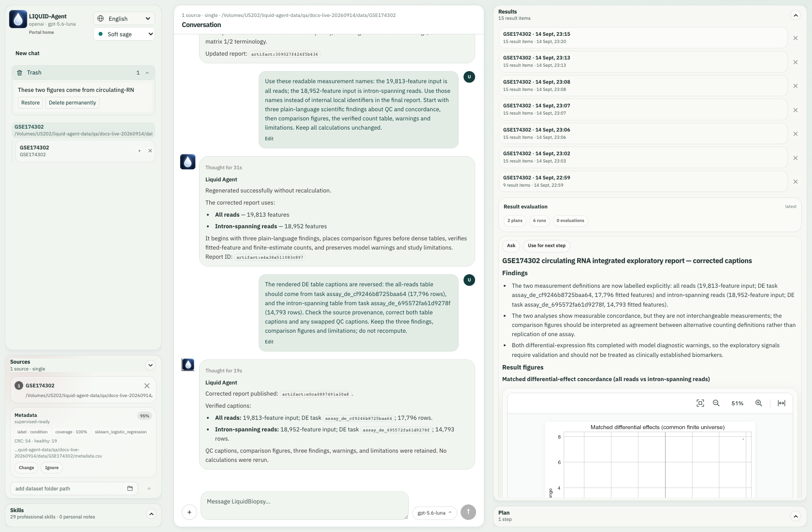Restore the trashed chat
812x532 pixels.
(x=30, y=103)
